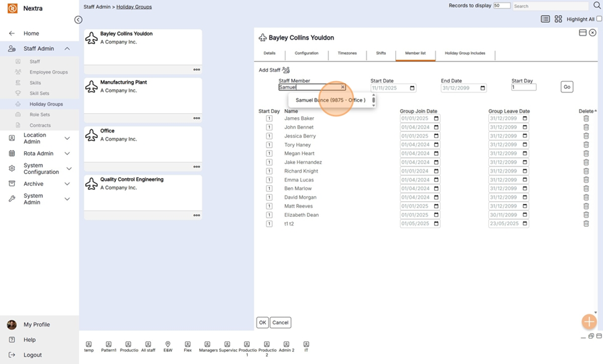Select Samuel Bunce from suggestion list
This screenshot has width=603, height=364.
[330, 100]
